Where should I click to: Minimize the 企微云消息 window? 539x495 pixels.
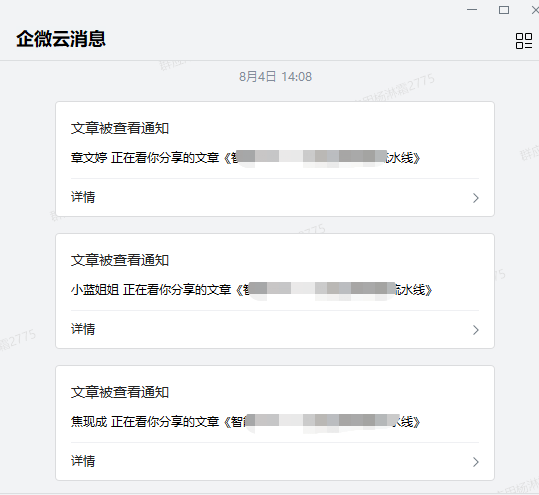coord(472,10)
